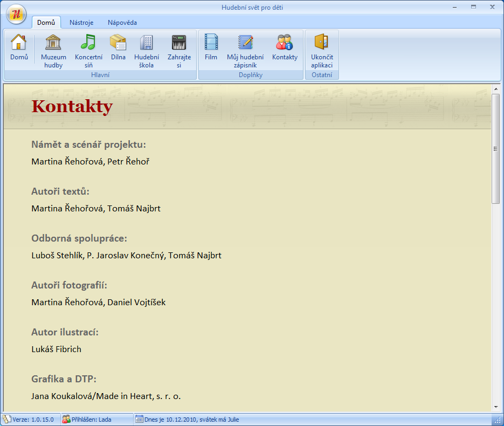This screenshot has width=504, height=426.
Task: Maximize the application window
Action: [x=473, y=7]
